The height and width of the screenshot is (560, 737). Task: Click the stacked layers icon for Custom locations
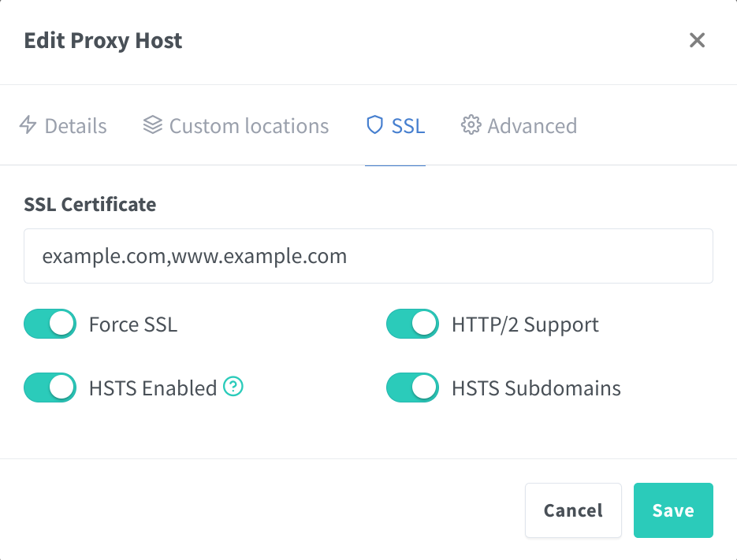(x=152, y=125)
